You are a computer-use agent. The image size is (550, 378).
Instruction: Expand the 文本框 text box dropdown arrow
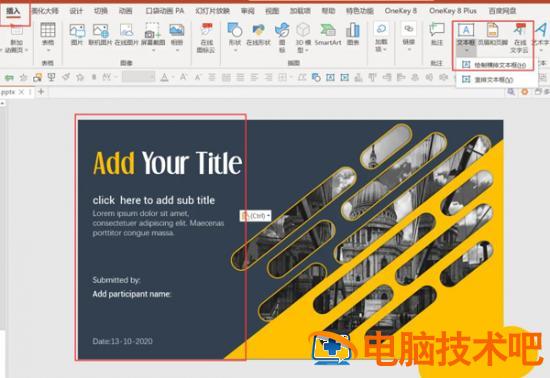(466, 51)
